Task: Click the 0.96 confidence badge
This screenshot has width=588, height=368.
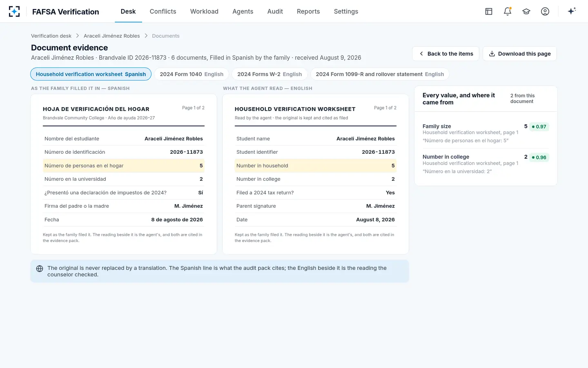Action: pyautogui.click(x=539, y=157)
